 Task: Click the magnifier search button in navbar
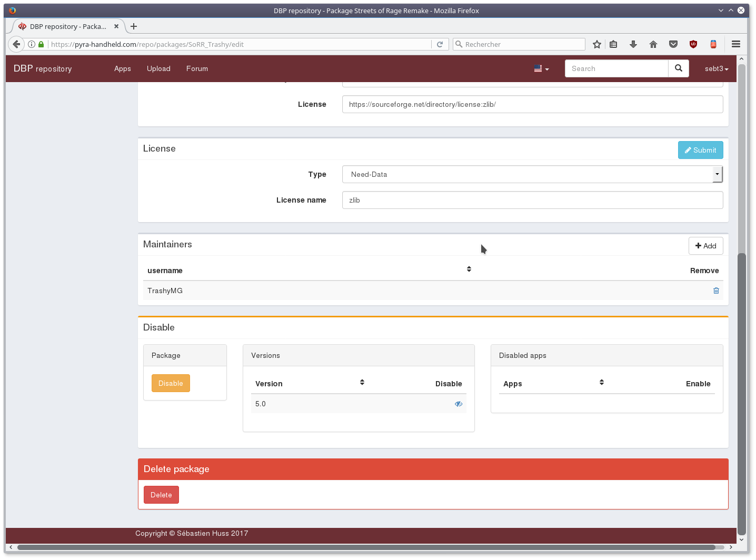(x=679, y=68)
